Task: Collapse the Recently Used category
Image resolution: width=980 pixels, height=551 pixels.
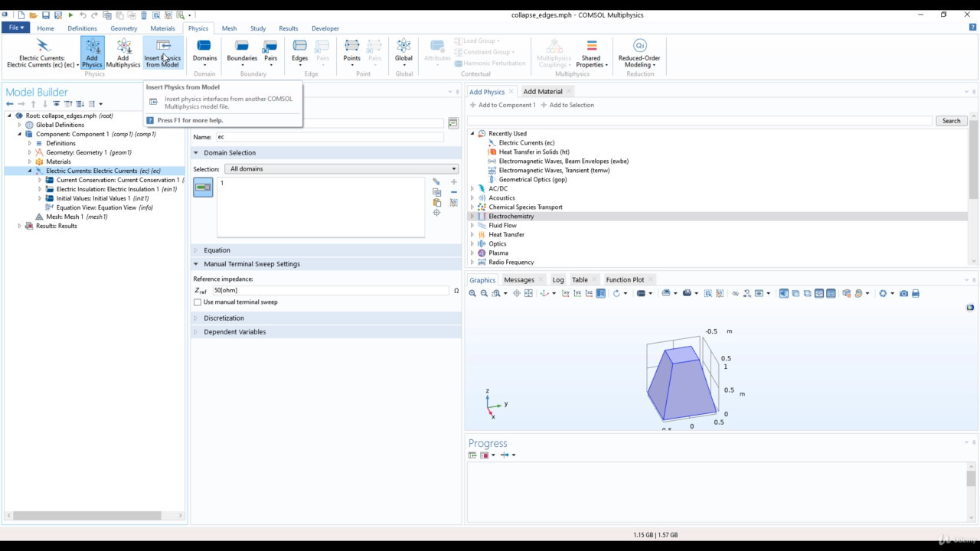Action: 472,133
